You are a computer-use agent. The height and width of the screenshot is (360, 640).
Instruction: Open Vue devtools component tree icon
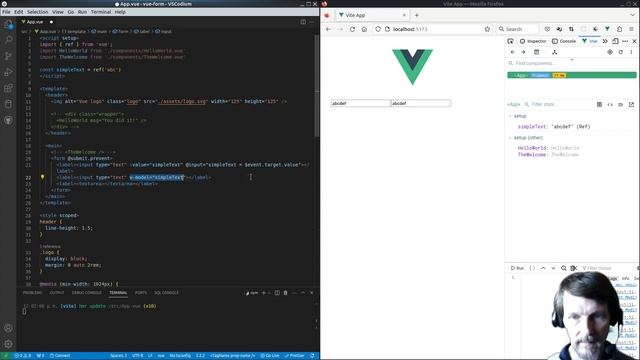tap(554, 52)
